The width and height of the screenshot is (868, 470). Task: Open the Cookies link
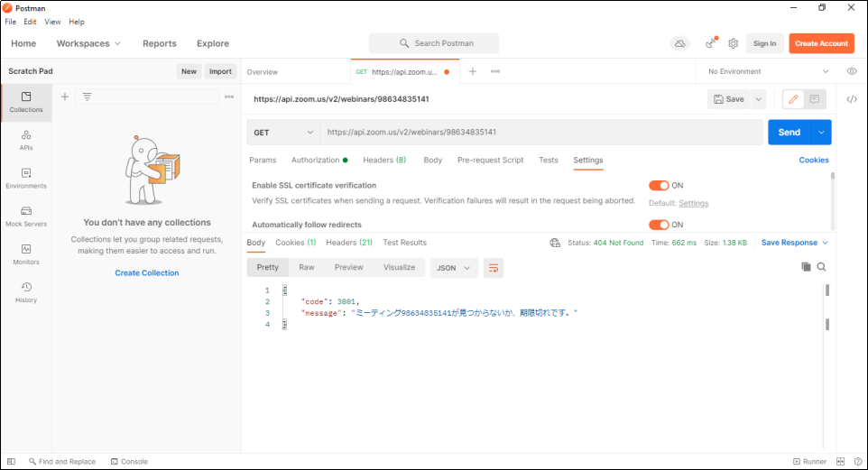coord(814,160)
